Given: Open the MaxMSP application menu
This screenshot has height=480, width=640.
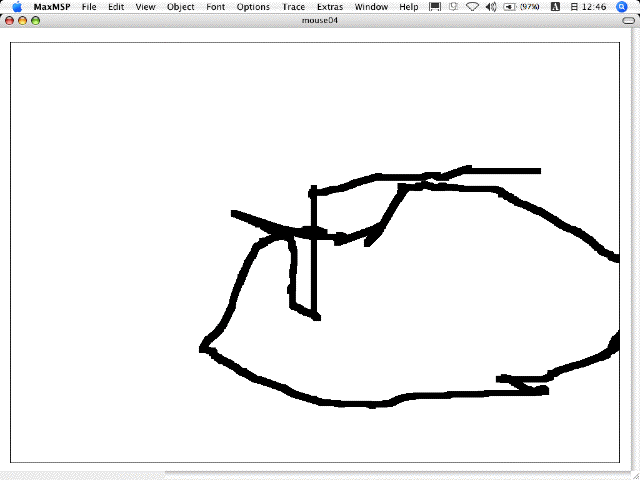Looking at the screenshot, I should (52, 7).
